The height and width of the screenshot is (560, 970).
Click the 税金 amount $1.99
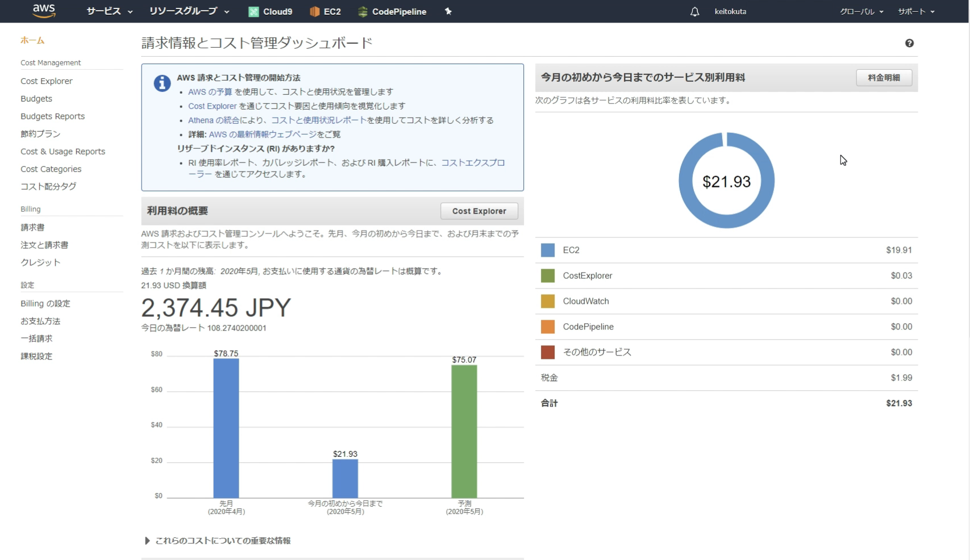click(x=901, y=378)
